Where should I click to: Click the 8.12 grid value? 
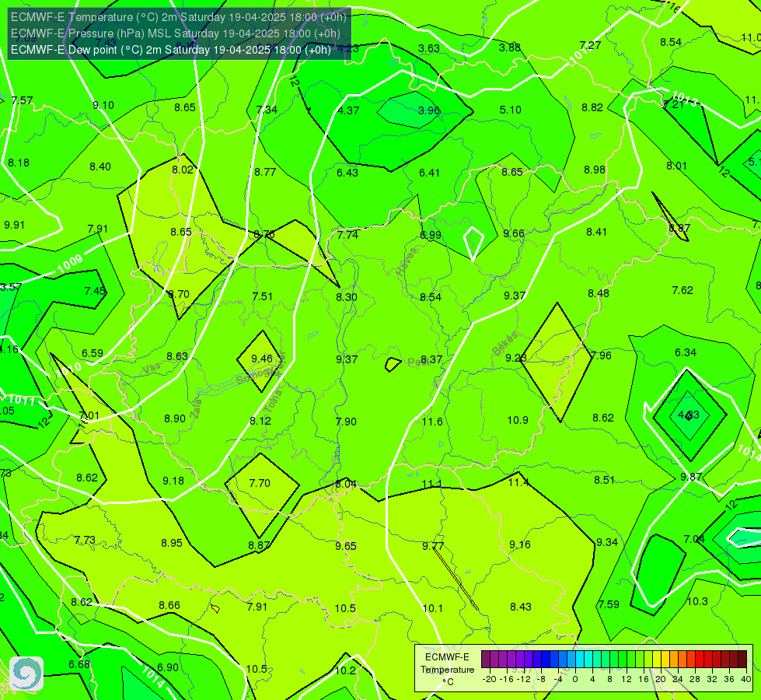click(260, 421)
